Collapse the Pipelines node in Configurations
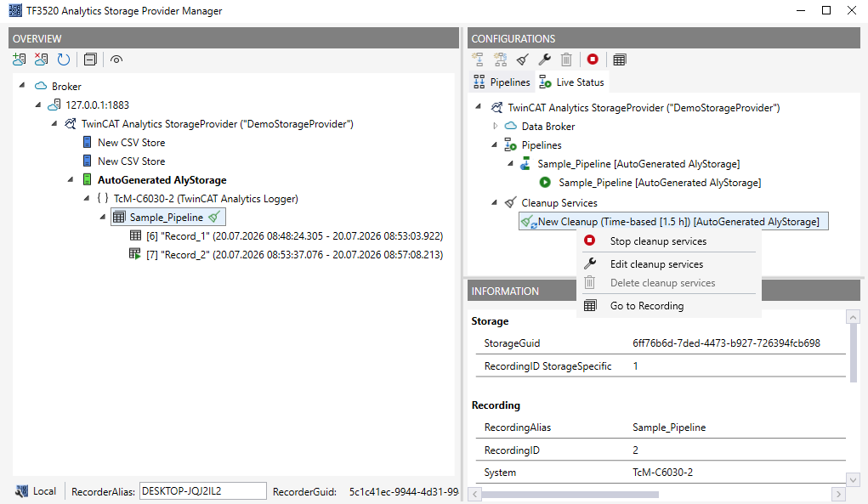The width and height of the screenshot is (868, 504). (494, 144)
